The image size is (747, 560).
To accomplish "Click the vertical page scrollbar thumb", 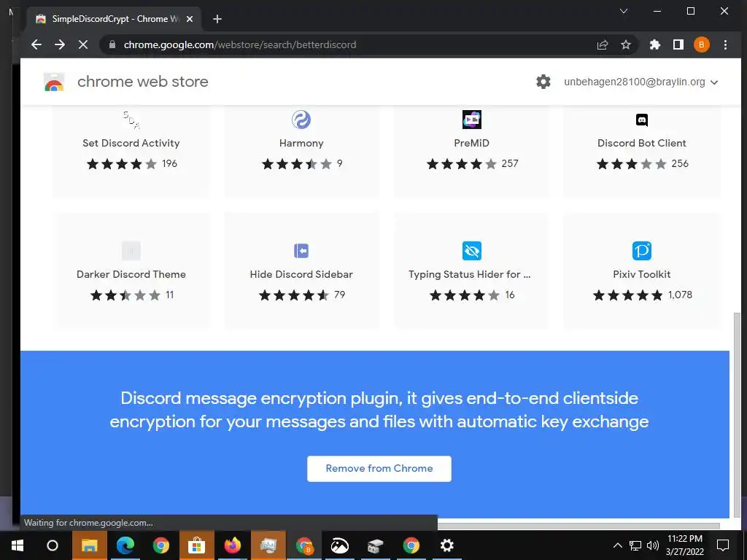I will pos(737,414).
